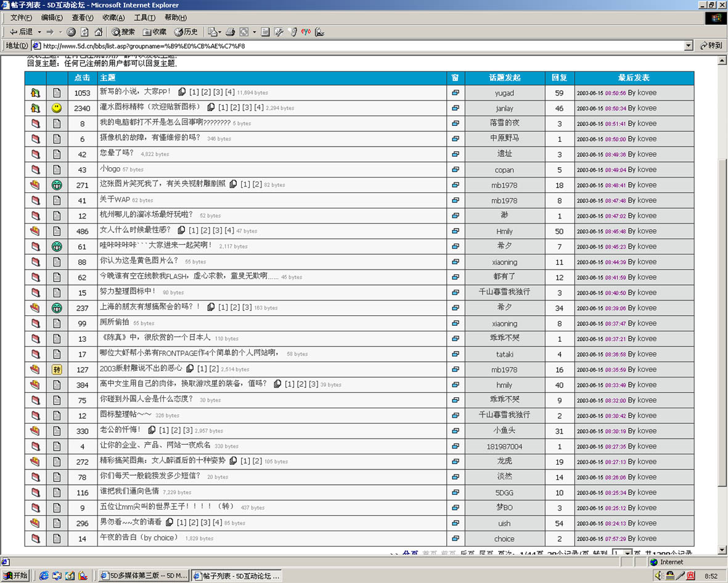Open the Mail toolbar dropdown arrow
The height and width of the screenshot is (583, 728).
[219, 32]
